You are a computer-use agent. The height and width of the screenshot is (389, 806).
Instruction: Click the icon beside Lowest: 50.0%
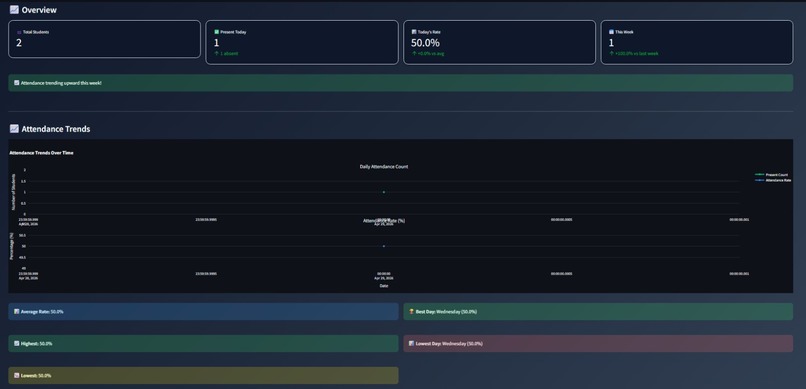pos(17,376)
